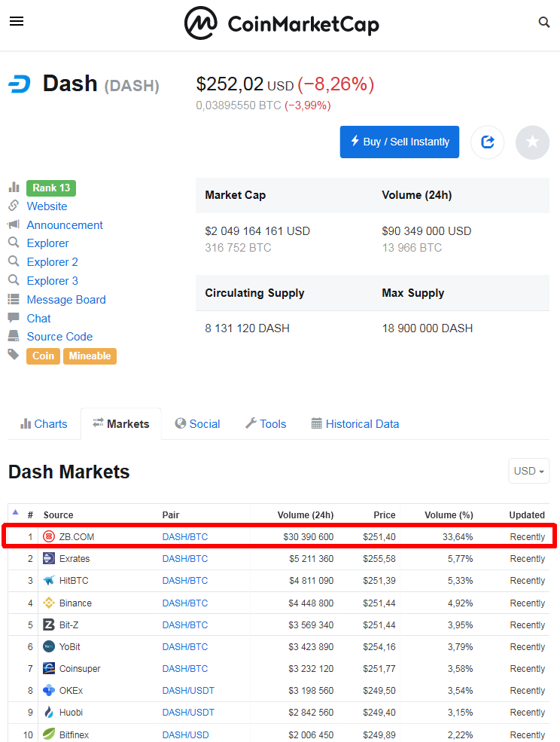The image size is (560, 742).
Task: Click the Rank 13 badge
Action: [51, 188]
